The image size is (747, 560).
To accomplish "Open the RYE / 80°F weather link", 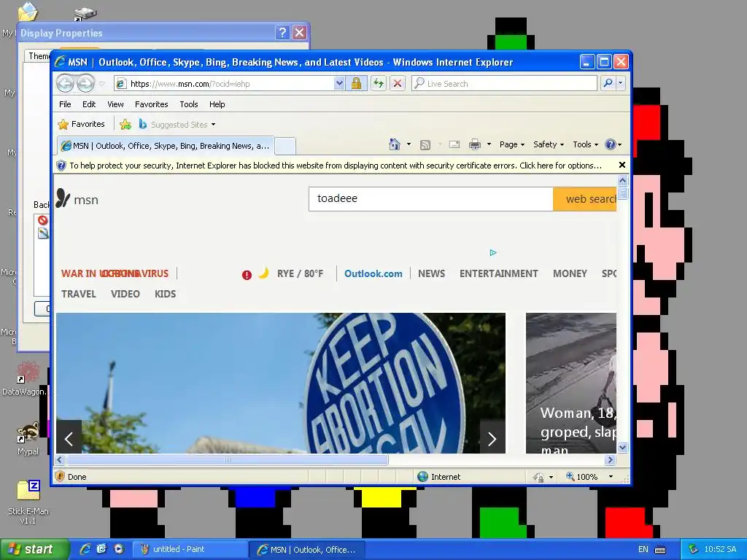I will pos(300,274).
